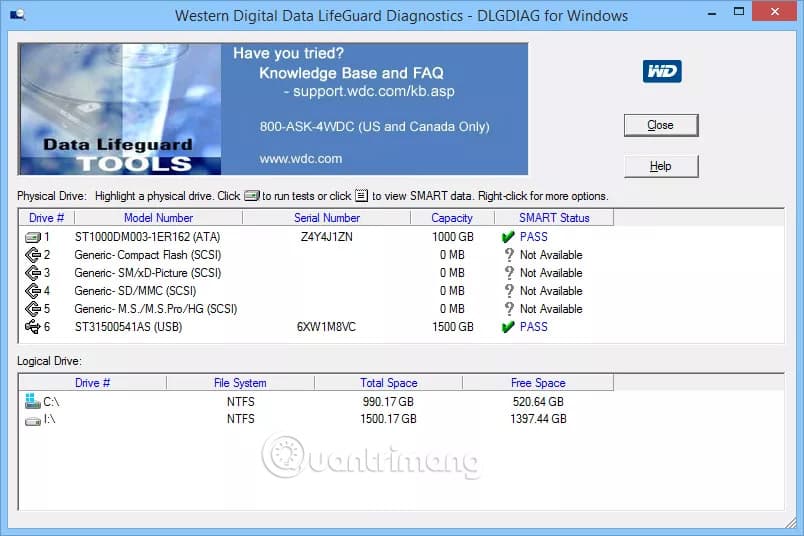Click serial number Z4Y4J1ZN
The image size is (804, 536).
click(x=327, y=237)
